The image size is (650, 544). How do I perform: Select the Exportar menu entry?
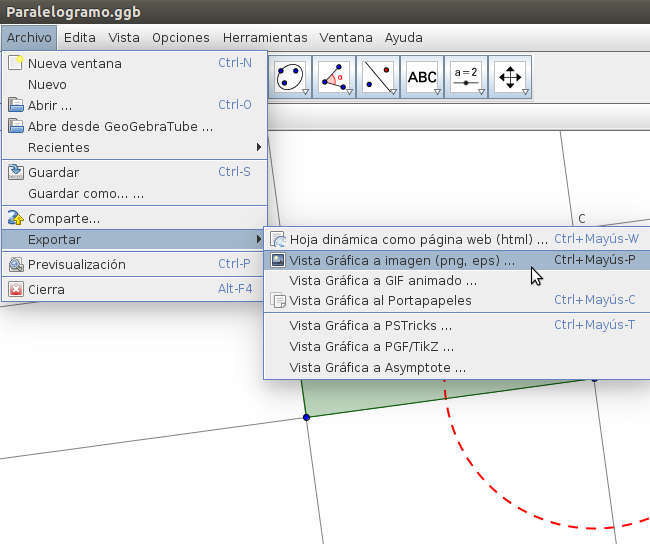tap(135, 239)
